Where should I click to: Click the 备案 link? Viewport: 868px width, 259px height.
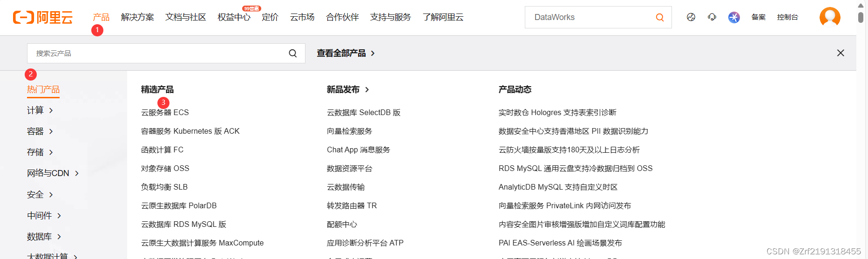click(759, 17)
